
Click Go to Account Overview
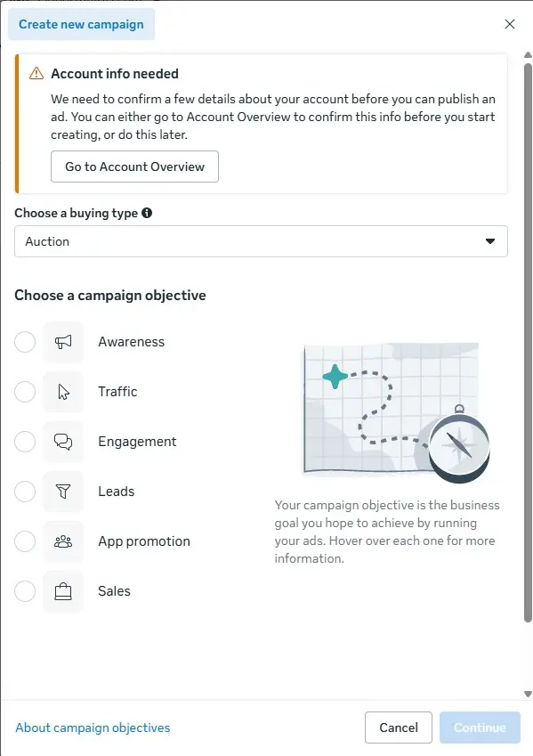[x=133, y=167]
